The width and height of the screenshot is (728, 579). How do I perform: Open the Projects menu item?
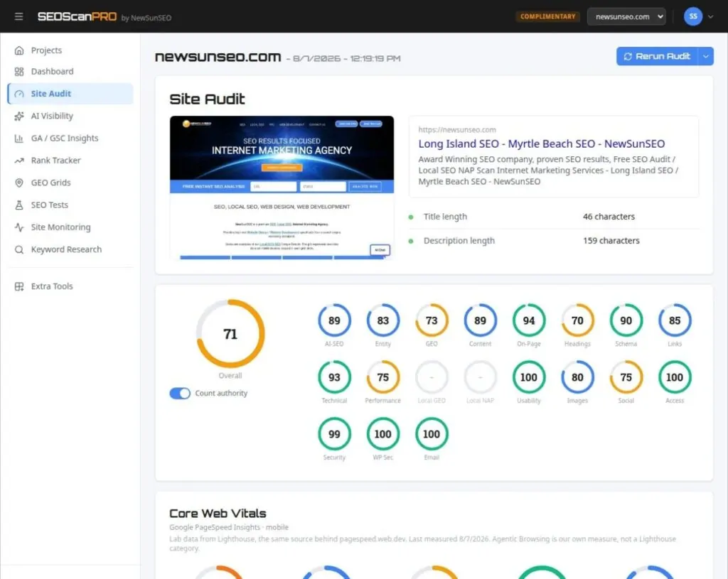(70, 50)
